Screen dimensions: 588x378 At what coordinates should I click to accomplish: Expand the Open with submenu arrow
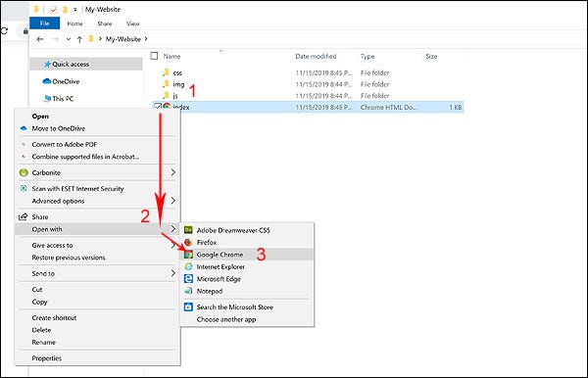coord(172,228)
